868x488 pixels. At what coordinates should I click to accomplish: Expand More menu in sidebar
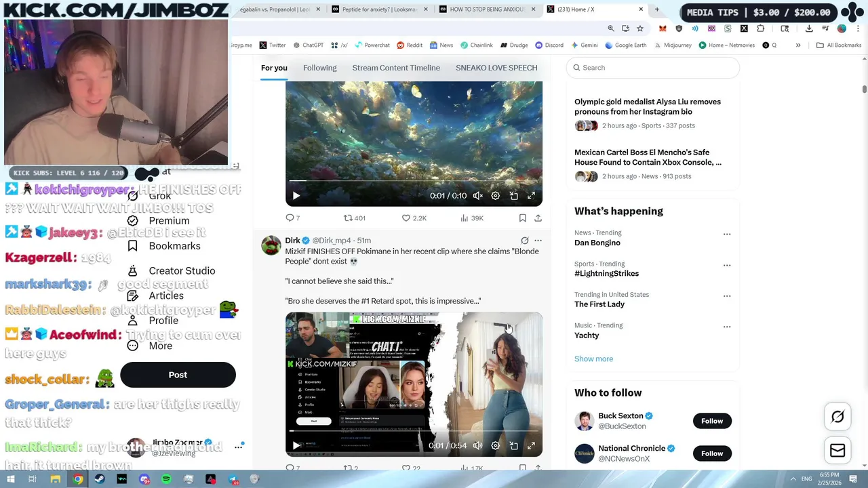coord(150,346)
